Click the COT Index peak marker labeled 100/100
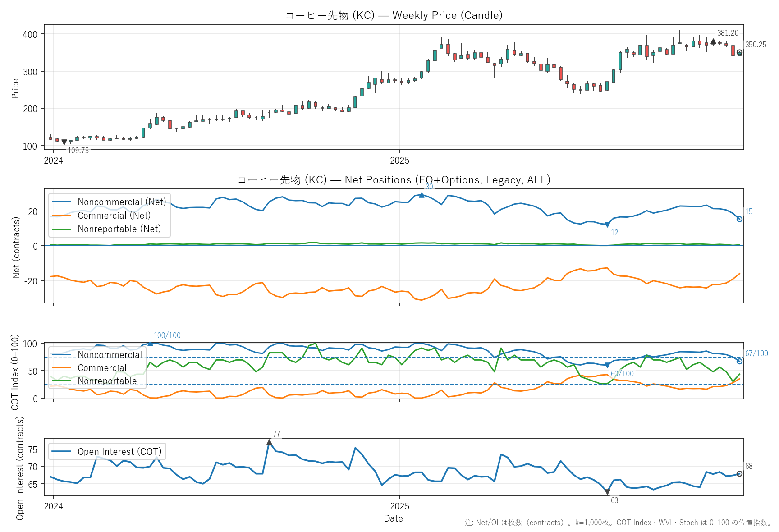This screenshot has width=779, height=532. coord(150,344)
